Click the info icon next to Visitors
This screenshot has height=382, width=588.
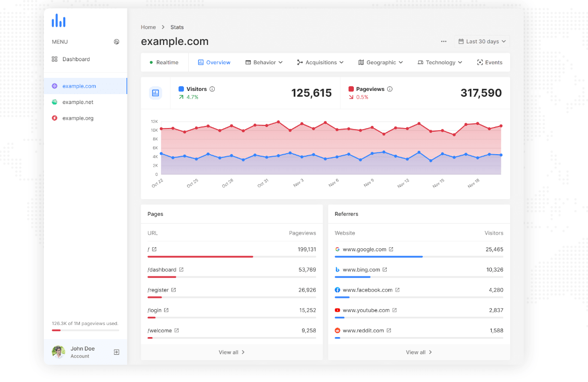[212, 89]
